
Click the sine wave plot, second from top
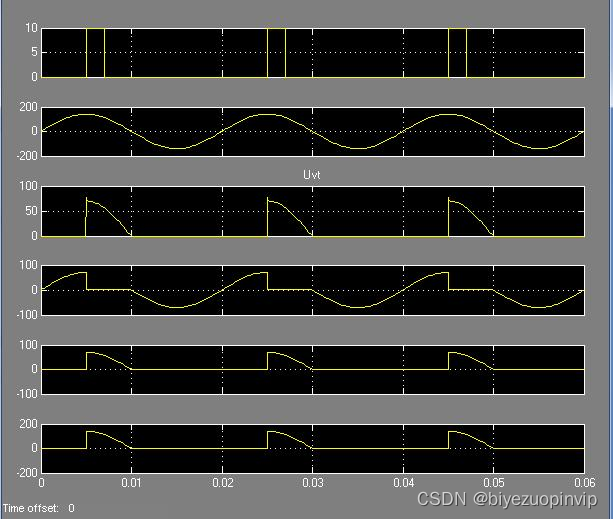point(313,132)
